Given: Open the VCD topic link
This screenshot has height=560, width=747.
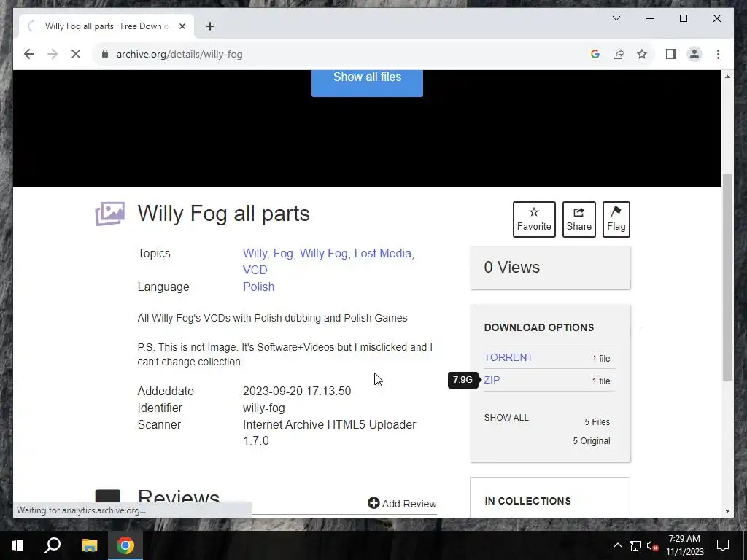Looking at the screenshot, I should tap(255, 270).
